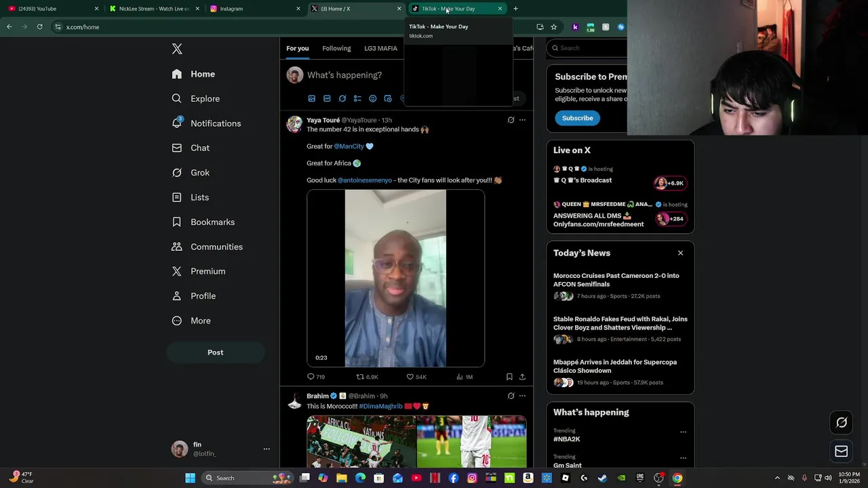Open Profile in the sidebar
Image resolution: width=868 pixels, height=488 pixels.
[x=193, y=296]
